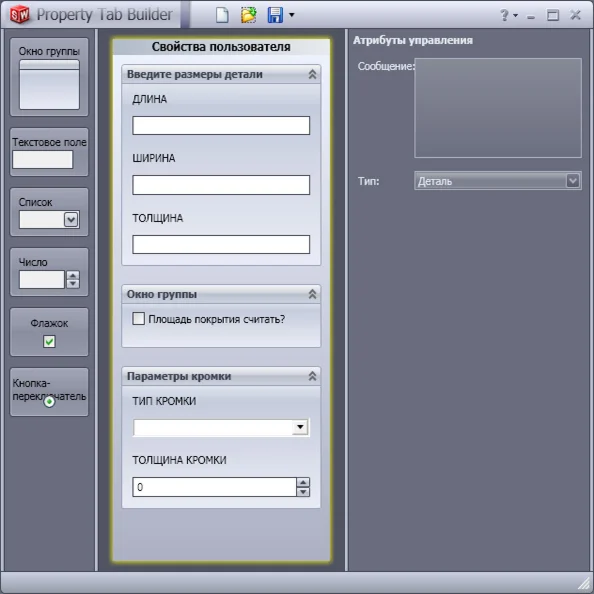The height and width of the screenshot is (594, 594).
Task: Maximize the Property Tab Builder window
Action: 553,15
